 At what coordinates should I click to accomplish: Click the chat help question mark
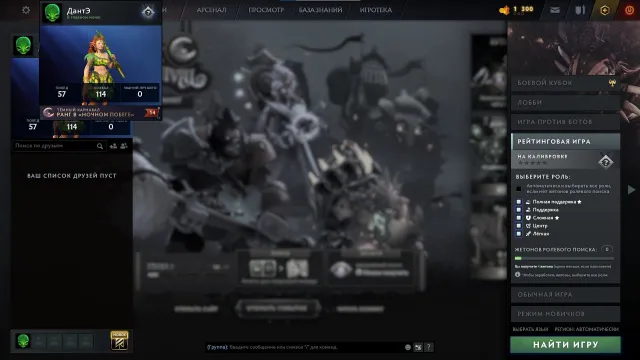pos(429,347)
